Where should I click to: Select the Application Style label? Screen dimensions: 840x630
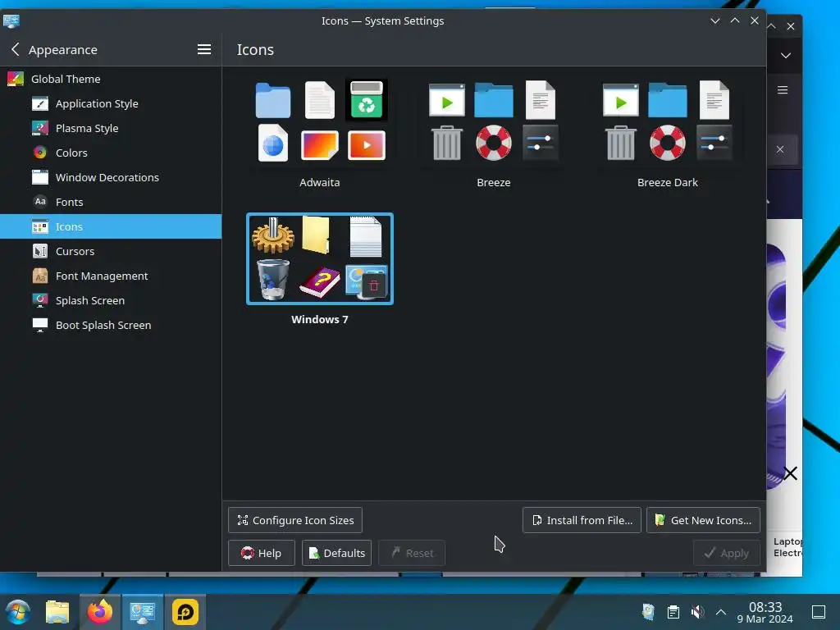coord(97,103)
